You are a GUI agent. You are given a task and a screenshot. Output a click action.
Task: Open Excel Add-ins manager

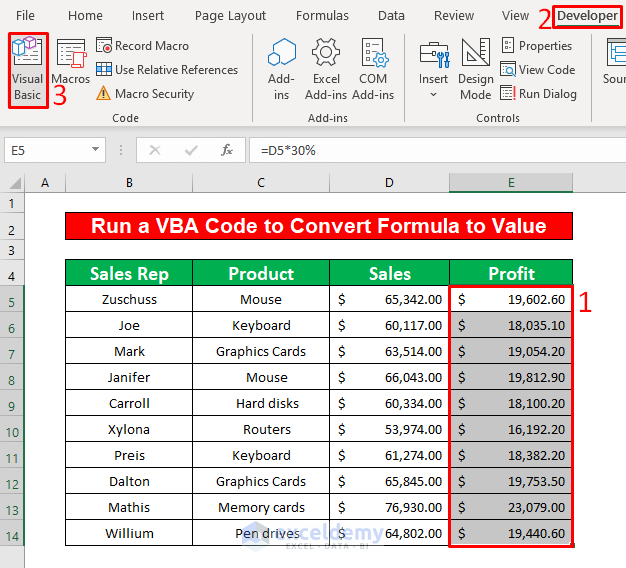(x=326, y=69)
